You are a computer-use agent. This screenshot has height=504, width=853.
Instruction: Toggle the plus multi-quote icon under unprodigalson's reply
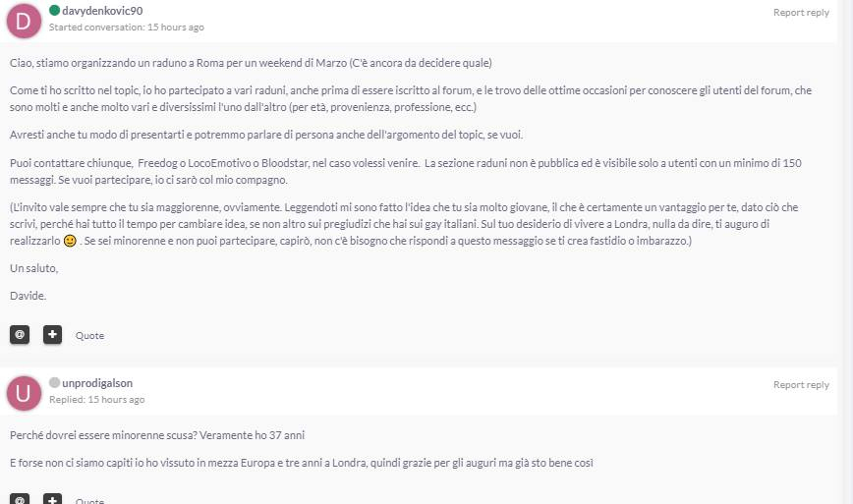(52, 498)
